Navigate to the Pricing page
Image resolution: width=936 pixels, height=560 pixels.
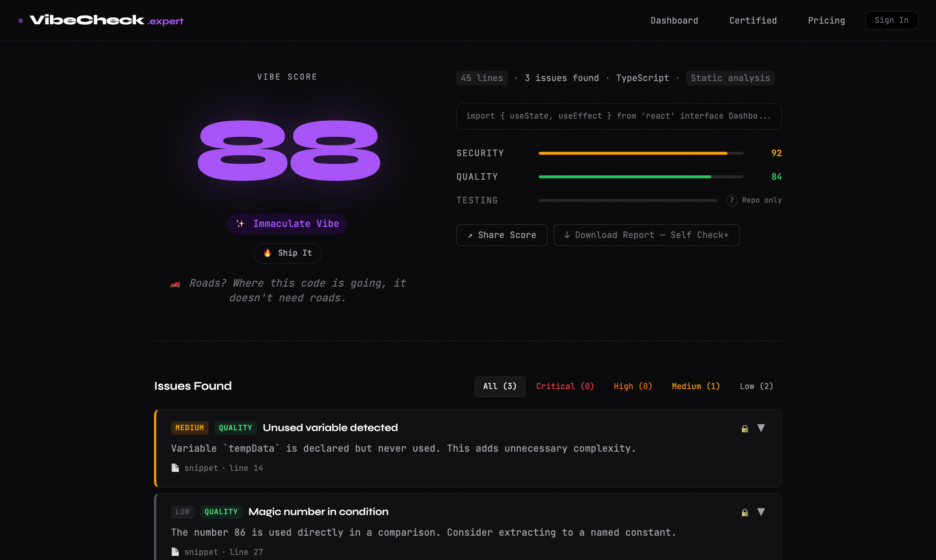click(826, 20)
